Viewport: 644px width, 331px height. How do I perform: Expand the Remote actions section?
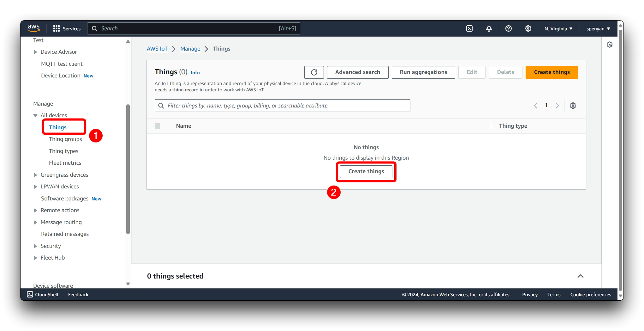(x=35, y=210)
